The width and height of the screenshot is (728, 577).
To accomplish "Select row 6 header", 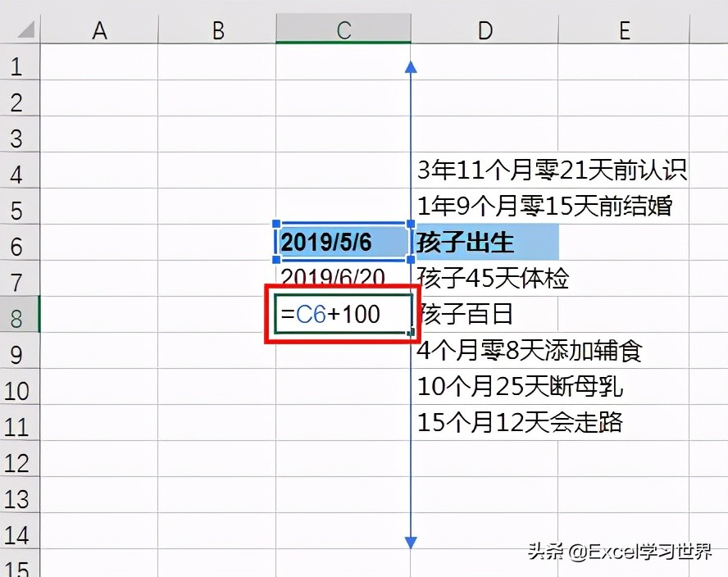I will pos(20,243).
